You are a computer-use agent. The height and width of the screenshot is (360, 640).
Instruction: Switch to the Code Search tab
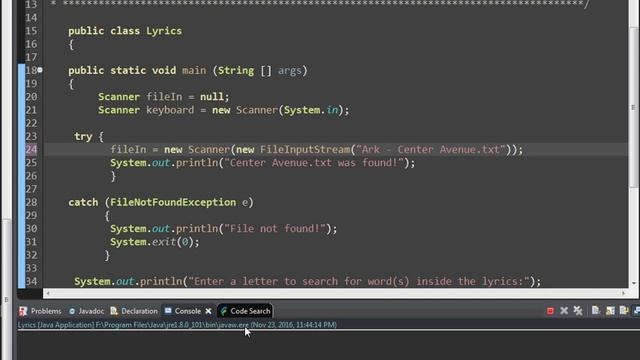(245, 311)
